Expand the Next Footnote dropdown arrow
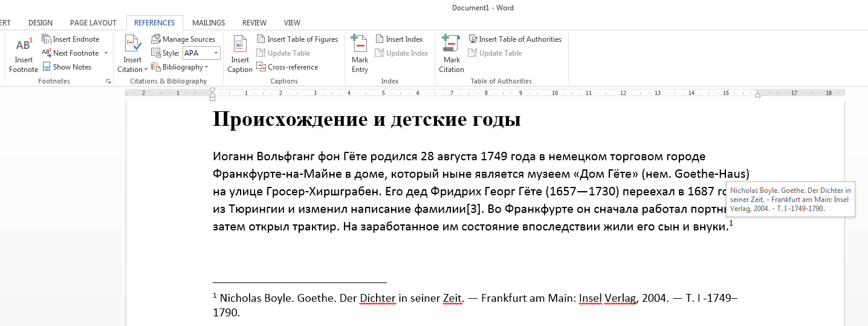Image resolution: width=868 pixels, height=326 pixels. (106, 53)
